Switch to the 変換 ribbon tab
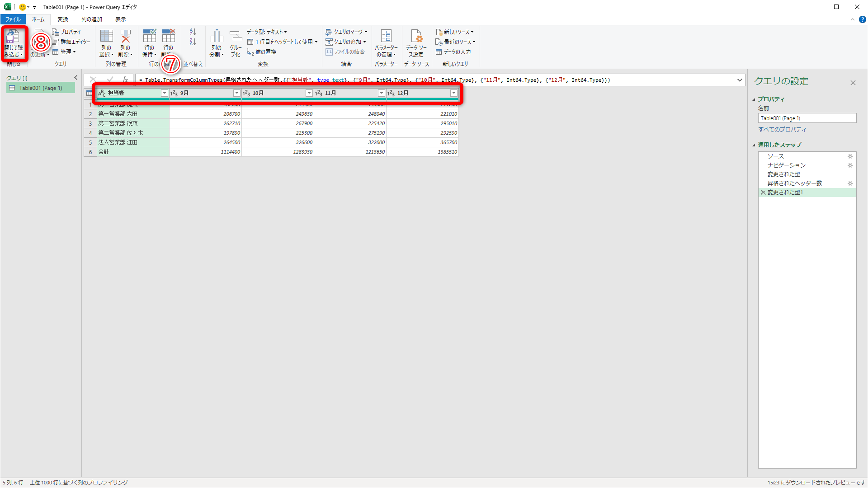The height and width of the screenshot is (488, 868). pos(63,19)
